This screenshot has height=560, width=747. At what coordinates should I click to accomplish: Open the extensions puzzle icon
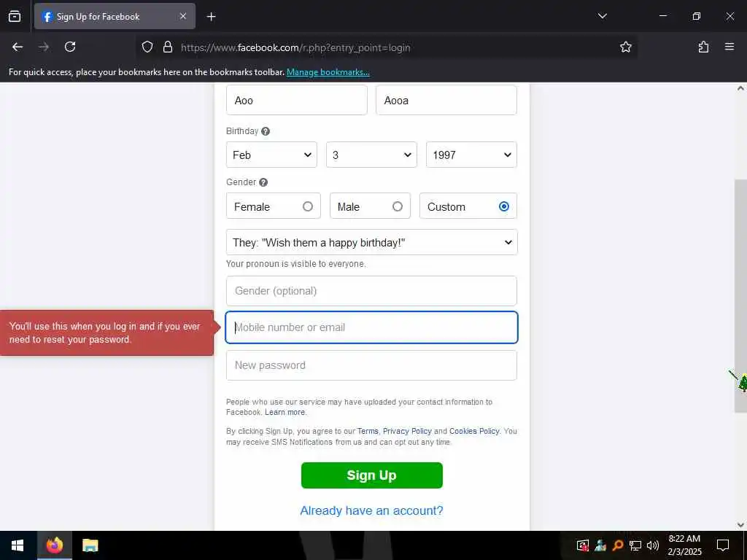tap(703, 47)
